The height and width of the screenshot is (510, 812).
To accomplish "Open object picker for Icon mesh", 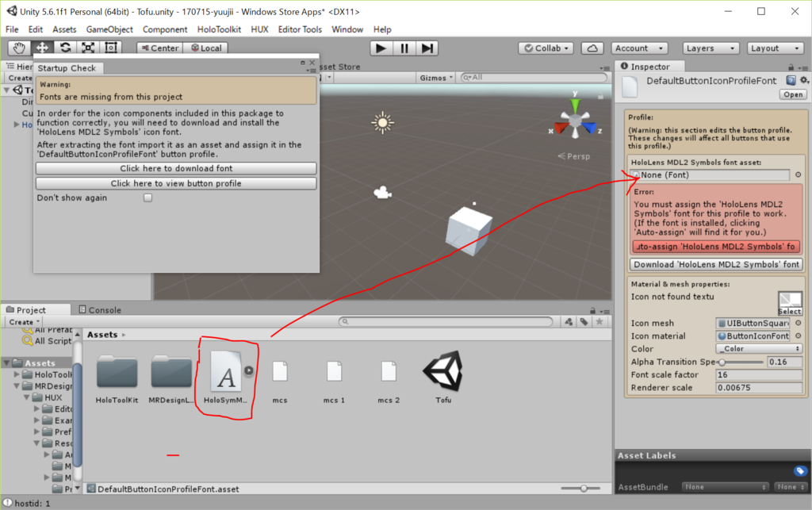I will pyautogui.click(x=798, y=323).
